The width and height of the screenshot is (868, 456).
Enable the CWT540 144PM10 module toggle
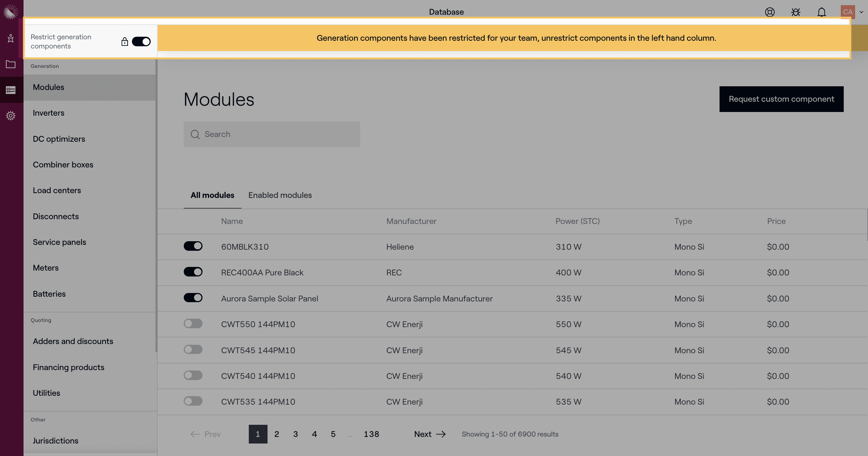193,375
